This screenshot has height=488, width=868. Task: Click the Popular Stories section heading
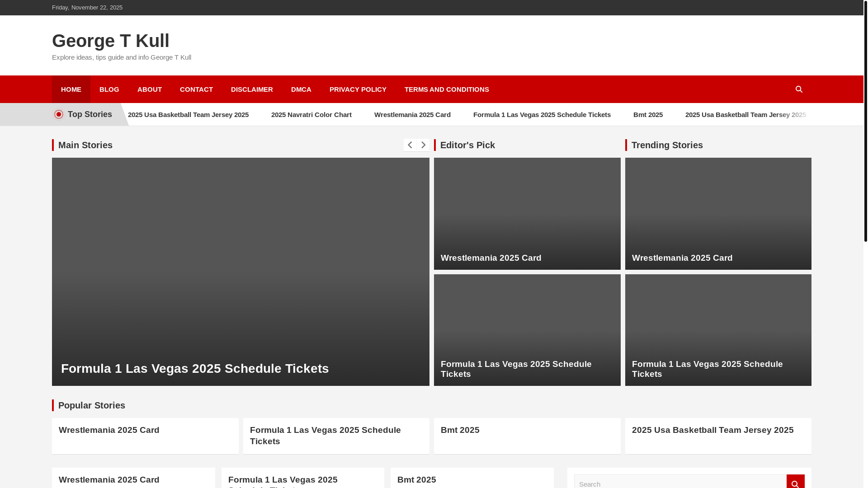click(x=92, y=405)
